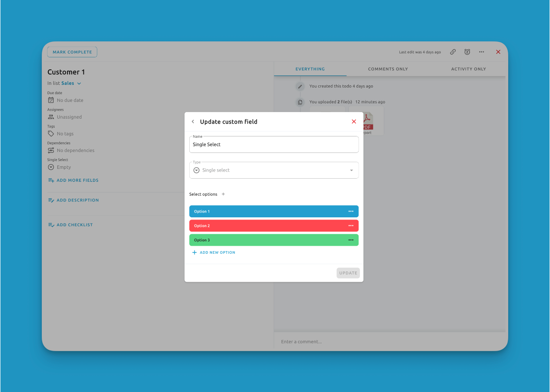Switch to the Activity Only tab
The image size is (550, 392).
click(468, 69)
